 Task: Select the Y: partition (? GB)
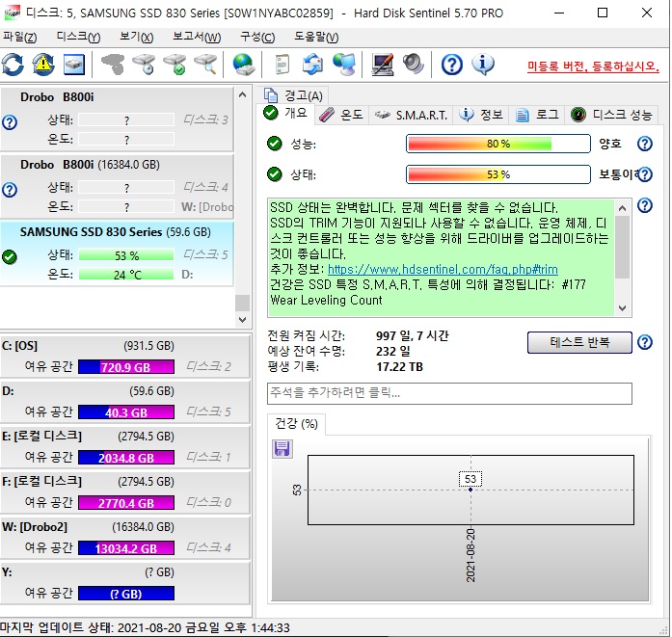(124, 583)
